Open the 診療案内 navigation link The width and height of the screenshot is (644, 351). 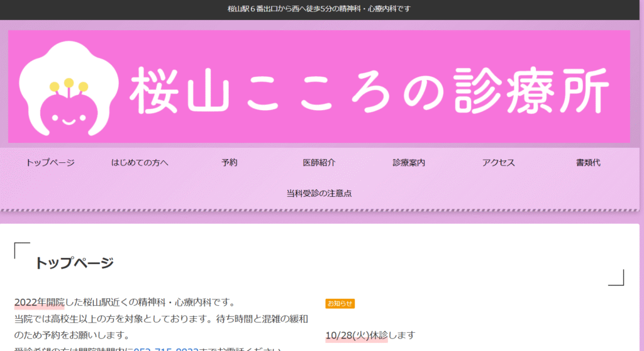409,163
